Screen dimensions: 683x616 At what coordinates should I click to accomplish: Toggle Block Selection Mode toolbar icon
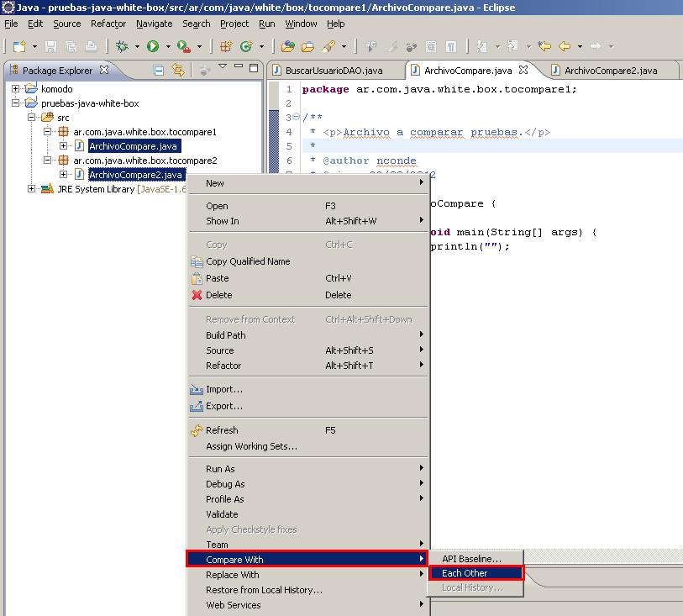[431, 46]
